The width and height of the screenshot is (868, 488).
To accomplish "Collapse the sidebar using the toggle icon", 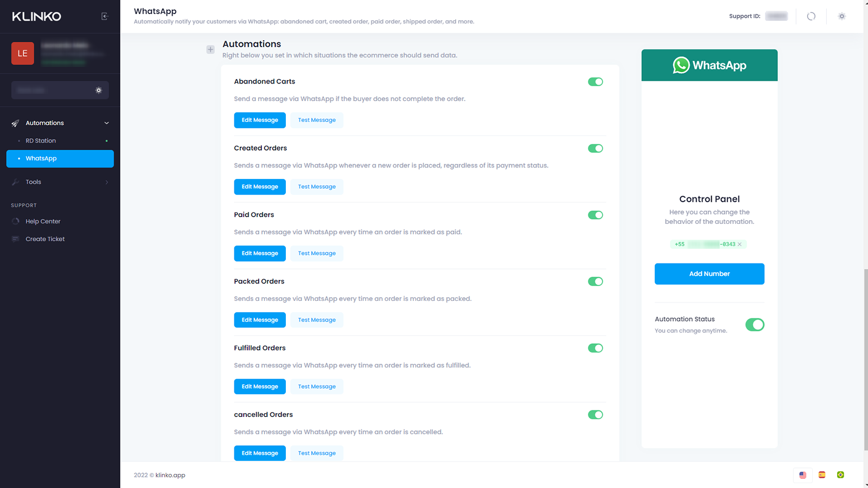I will [105, 16].
